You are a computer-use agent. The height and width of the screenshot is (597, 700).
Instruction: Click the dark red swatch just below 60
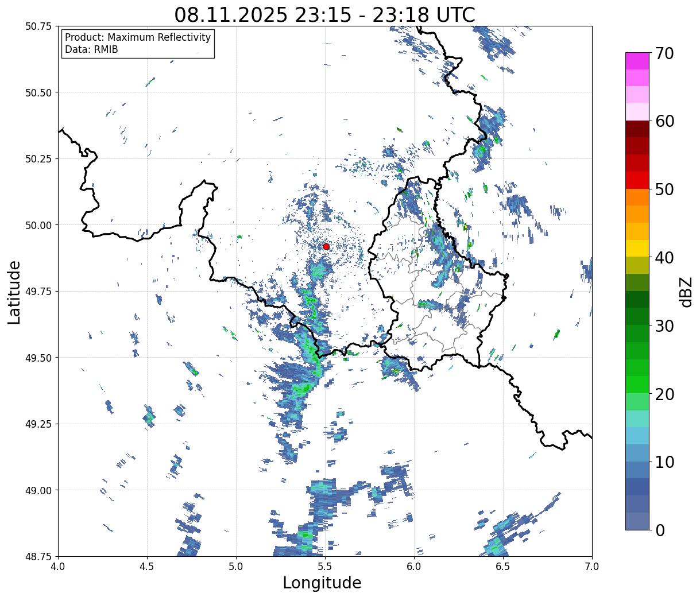point(637,129)
